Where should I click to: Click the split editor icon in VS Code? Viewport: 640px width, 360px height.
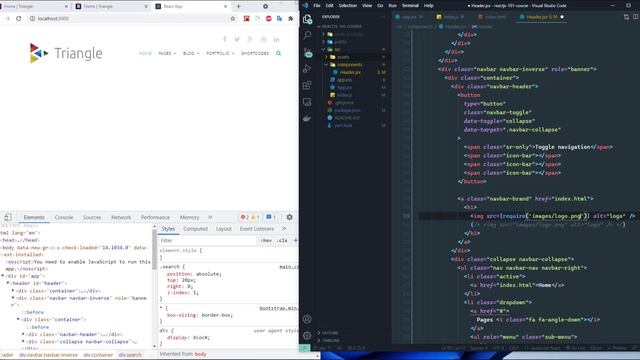[x=636, y=17]
